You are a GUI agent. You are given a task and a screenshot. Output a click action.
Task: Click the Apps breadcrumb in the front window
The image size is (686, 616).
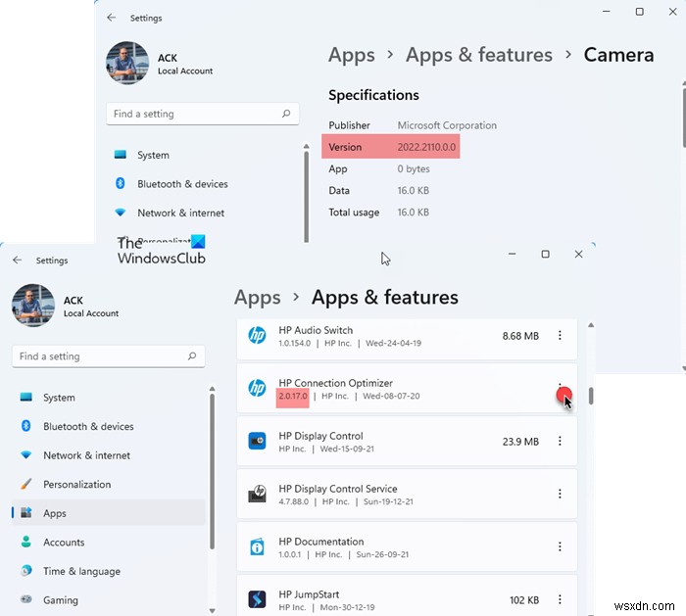click(x=257, y=298)
